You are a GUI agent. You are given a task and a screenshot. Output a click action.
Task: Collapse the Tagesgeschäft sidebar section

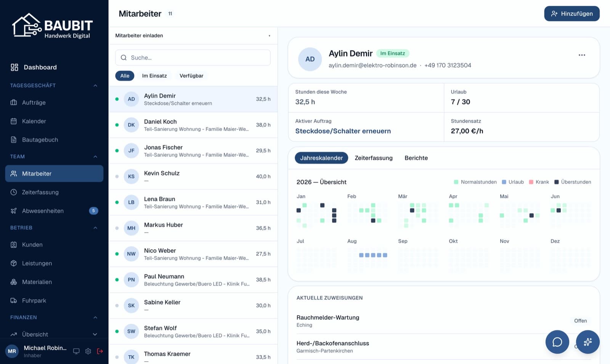pyautogui.click(x=95, y=86)
